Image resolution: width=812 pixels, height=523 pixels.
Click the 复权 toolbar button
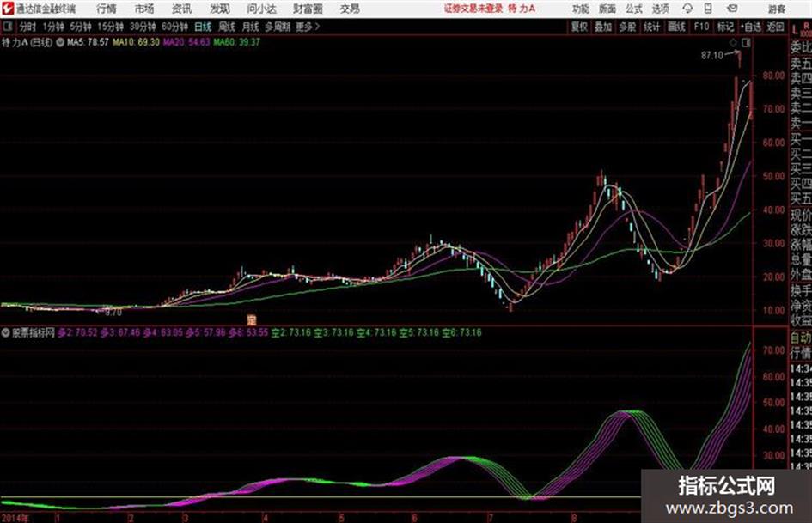579,27
